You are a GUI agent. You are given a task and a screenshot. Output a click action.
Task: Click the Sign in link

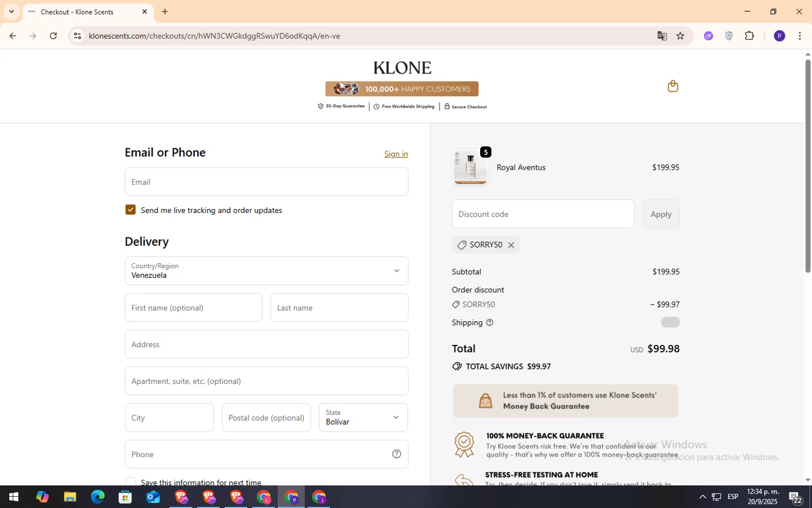coord(396,154)
